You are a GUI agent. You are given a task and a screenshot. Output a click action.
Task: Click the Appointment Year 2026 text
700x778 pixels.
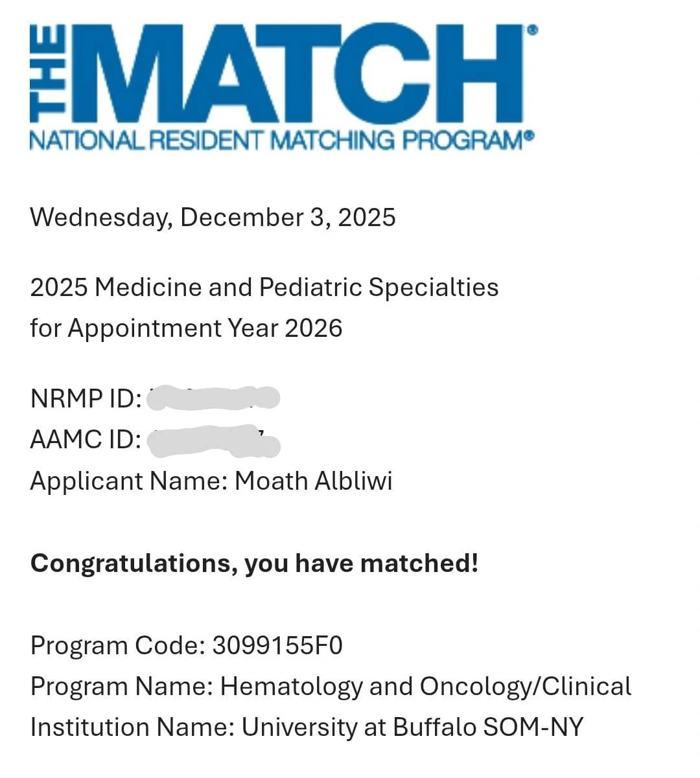(205, 328)
